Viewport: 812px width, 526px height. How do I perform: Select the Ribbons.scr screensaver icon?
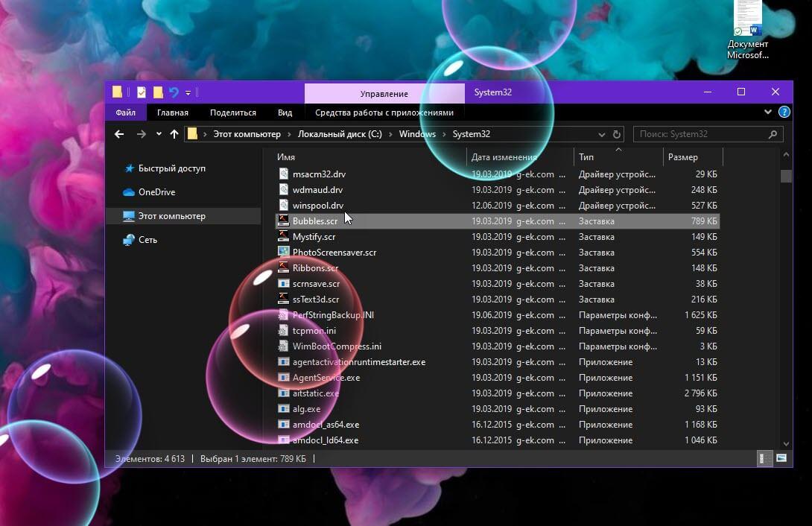coord(283,267)
